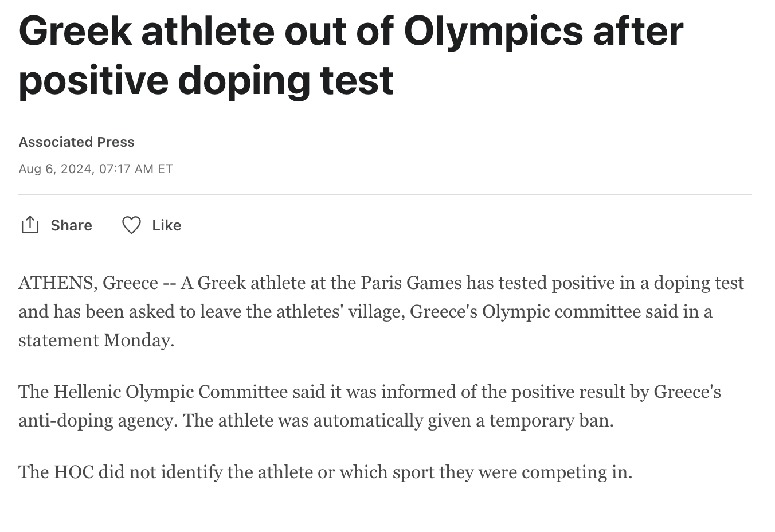This screenshot has width=775, height=532.
Task: Click the horizontal divider below the timestamp
Action: click(385, 194)
